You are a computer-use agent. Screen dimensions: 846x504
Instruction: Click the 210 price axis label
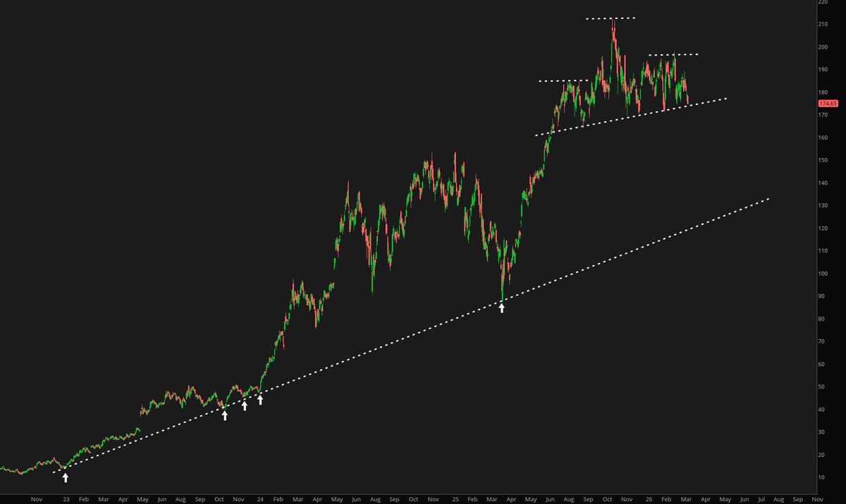click(x=822, y=24)
